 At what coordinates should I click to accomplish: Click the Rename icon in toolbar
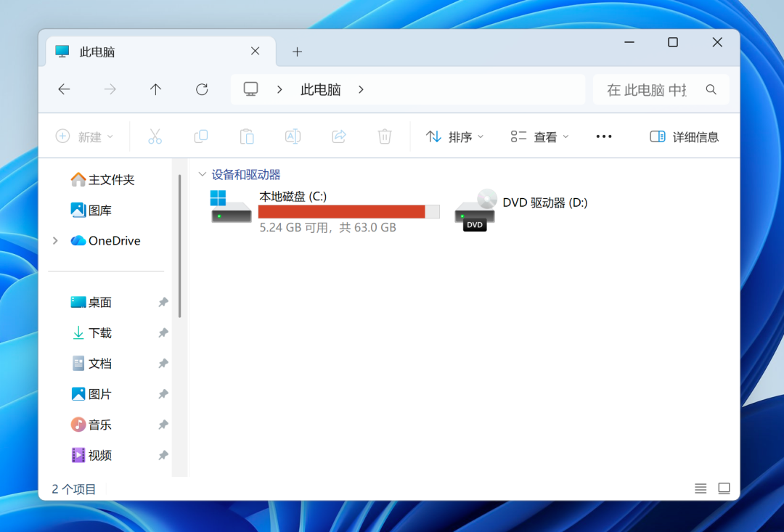click(293, 136)
